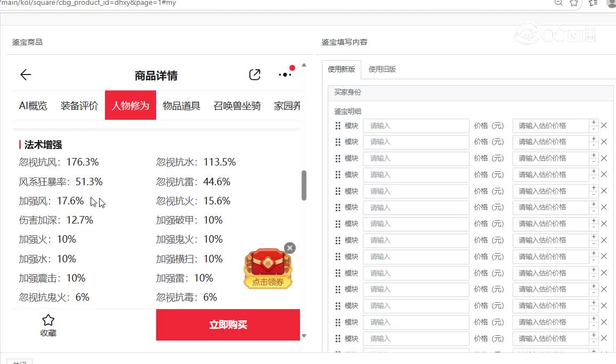
Task: Decrease the first row price with minus stepper
Action: tap(594, 129)
